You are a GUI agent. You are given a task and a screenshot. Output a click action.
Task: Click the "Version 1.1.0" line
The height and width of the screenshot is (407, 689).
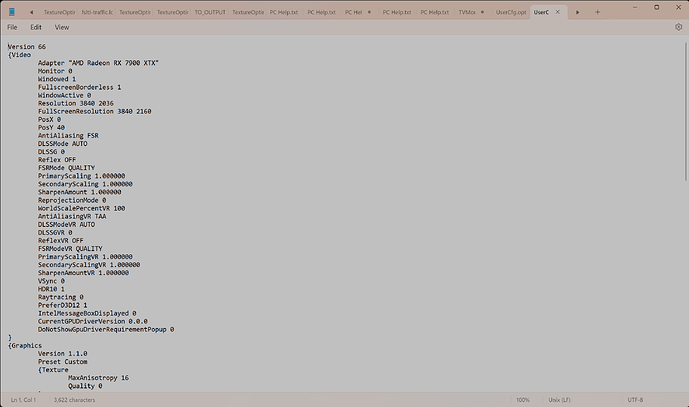(x=62, y=353)
